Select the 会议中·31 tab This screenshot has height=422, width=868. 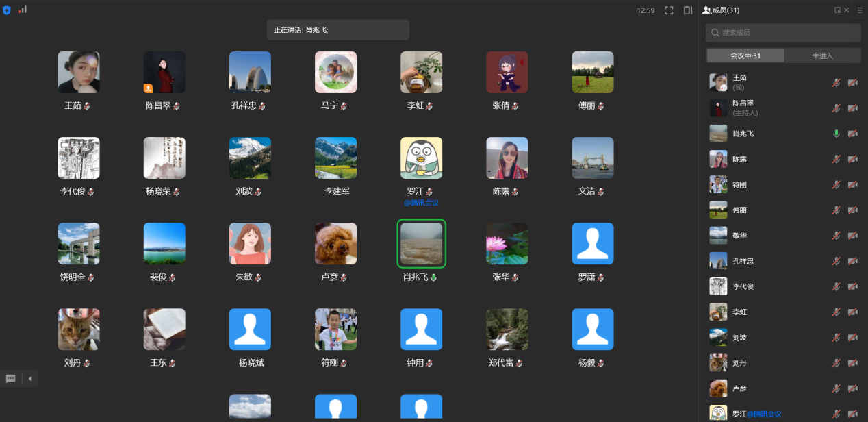(x=745, y=55)
